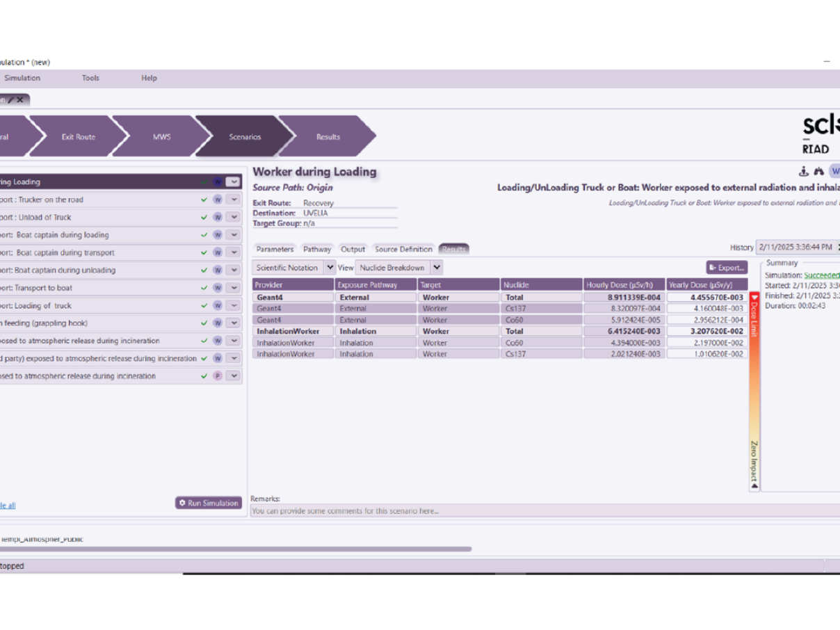Click W badge on Unload of Truck row
This screenshot has height=630, width=840.
218,217
